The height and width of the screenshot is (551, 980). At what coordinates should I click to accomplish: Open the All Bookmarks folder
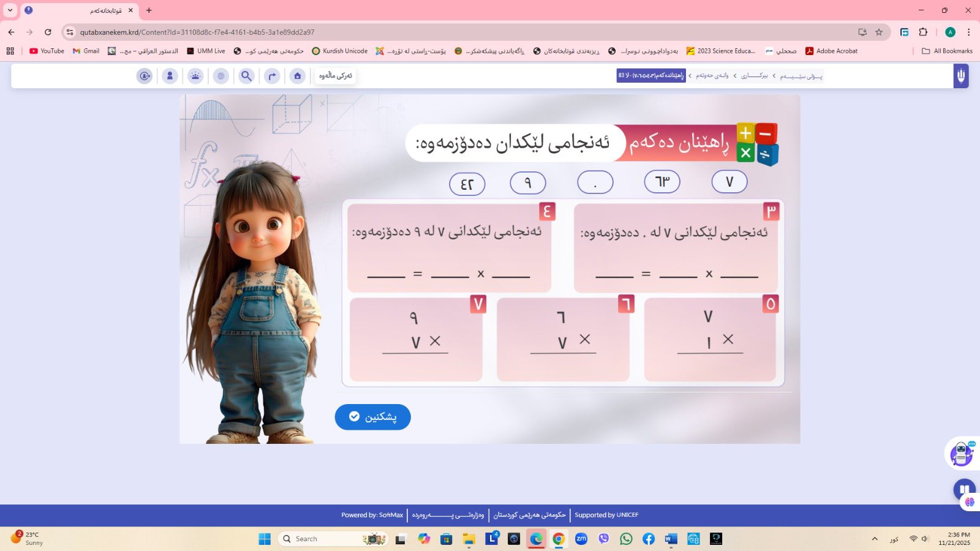pyautogui.click(x=947, y=51)
